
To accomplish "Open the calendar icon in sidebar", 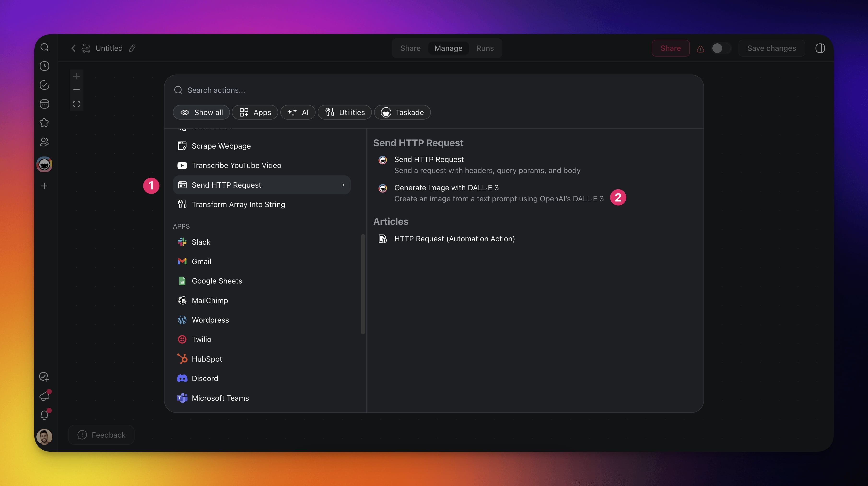I will pyautogui.click(x=44, y=104).
